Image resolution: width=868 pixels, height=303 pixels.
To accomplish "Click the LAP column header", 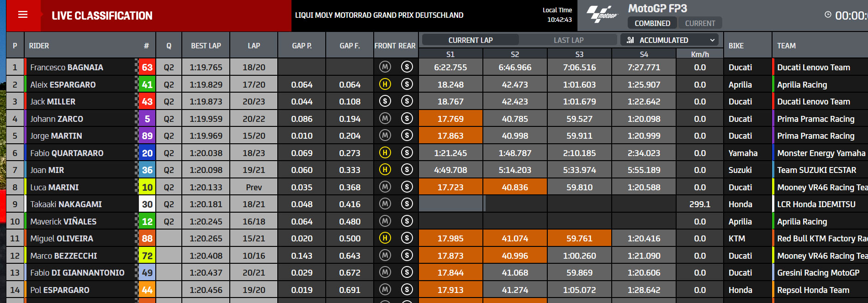I will coord(254,46).
